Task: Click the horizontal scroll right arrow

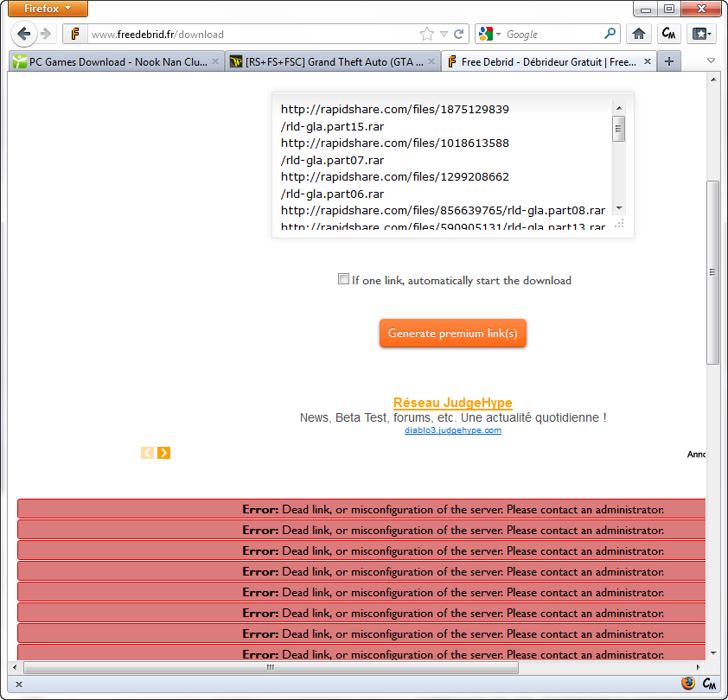Action: 698,667
